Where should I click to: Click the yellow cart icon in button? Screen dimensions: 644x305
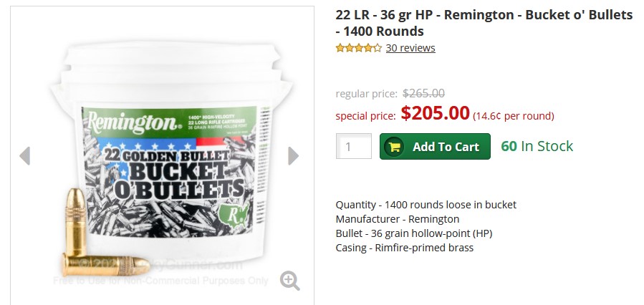pos(395,147)
